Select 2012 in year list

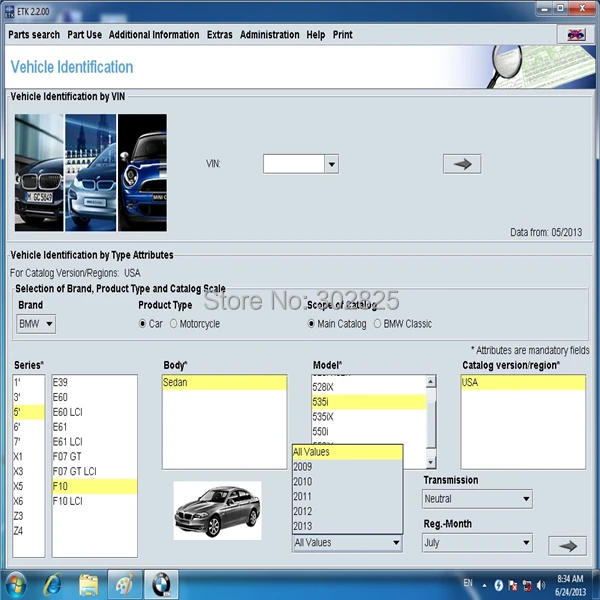coord(347,512)
